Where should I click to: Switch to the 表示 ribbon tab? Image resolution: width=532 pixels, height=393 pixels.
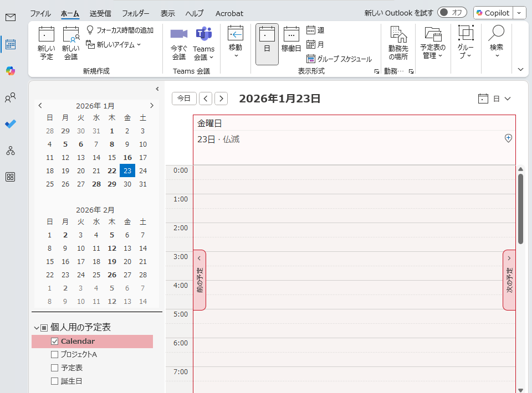168,13
